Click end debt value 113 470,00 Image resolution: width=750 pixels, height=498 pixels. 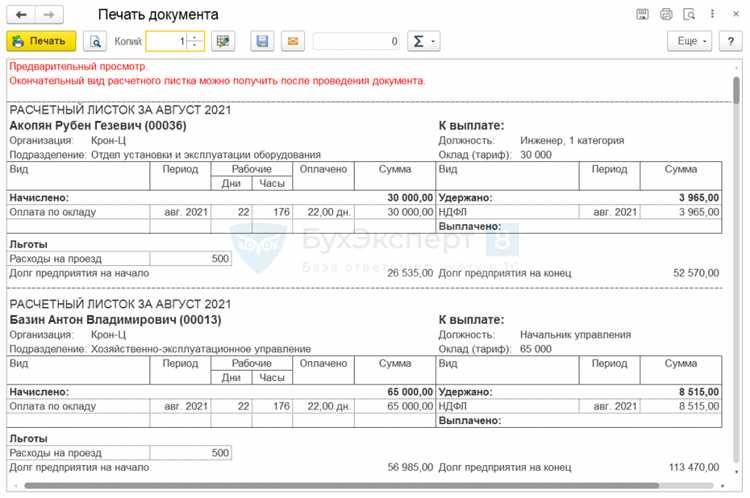pos(694,467)
